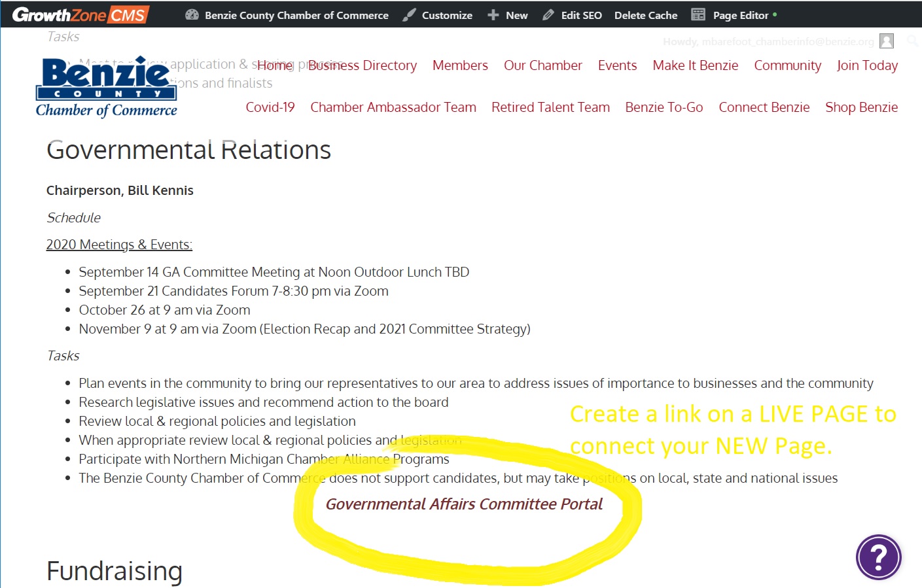Click the Benzie County Chamber logo
This screenshot has height=588, width=922.
pyautogui.click(x=107, y=87)
